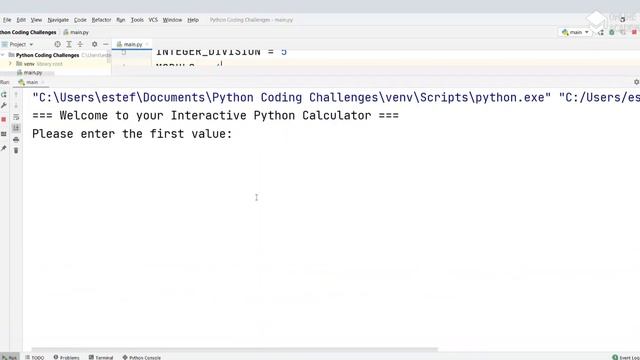The width and height of the screenshot is (640, 360).
Task: Click the Down the stack trace arrow
Action: tap(16, 106)
